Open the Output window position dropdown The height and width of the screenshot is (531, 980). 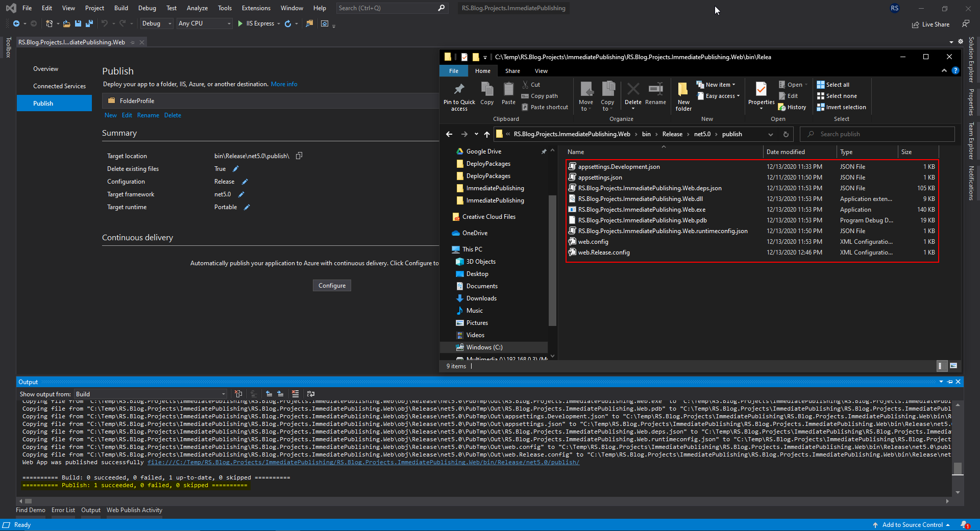pyautogui.click(x=941, y=382)
